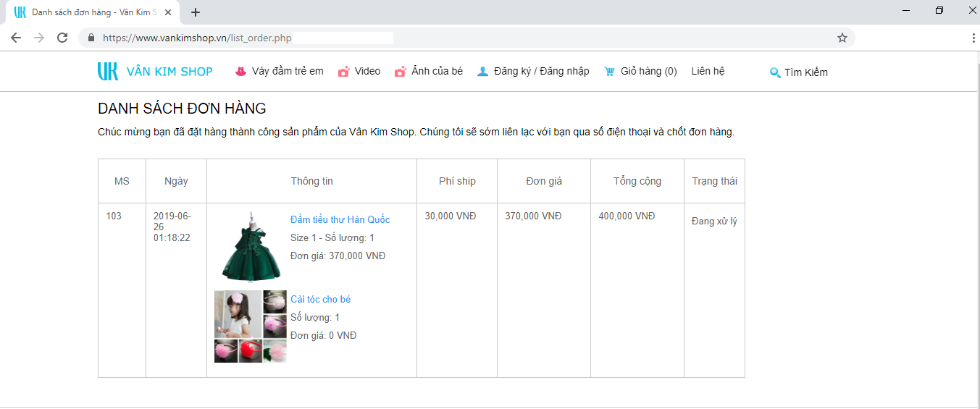Open a new tab with the plus button
Screen dimensions: 980x409
[x=196, y=12]
